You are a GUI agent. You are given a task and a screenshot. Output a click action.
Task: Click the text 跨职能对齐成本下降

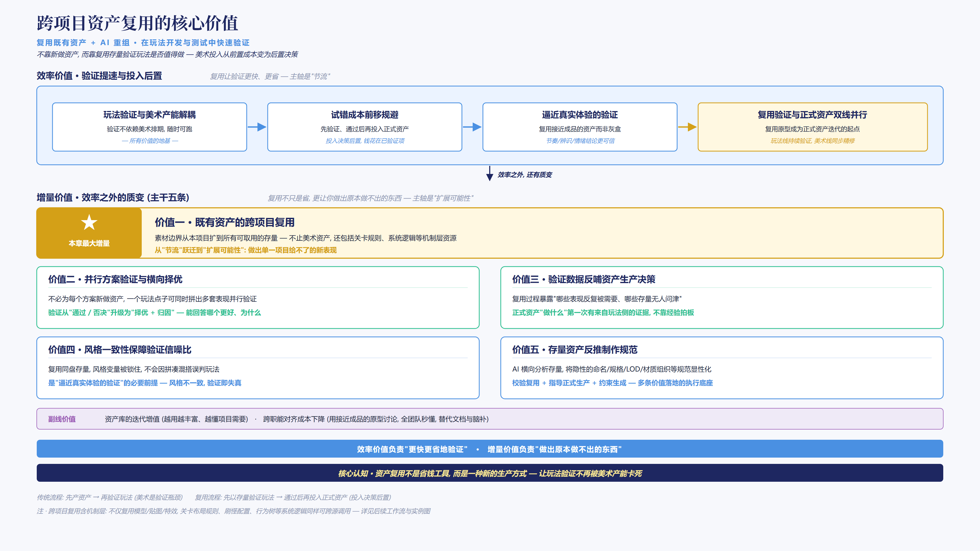coord(294,419)
